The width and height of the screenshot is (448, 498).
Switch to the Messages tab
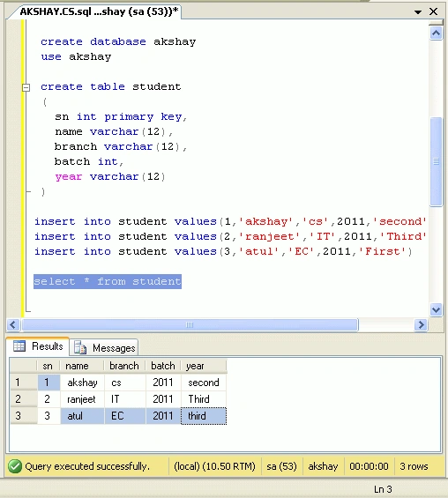(105, 347)
